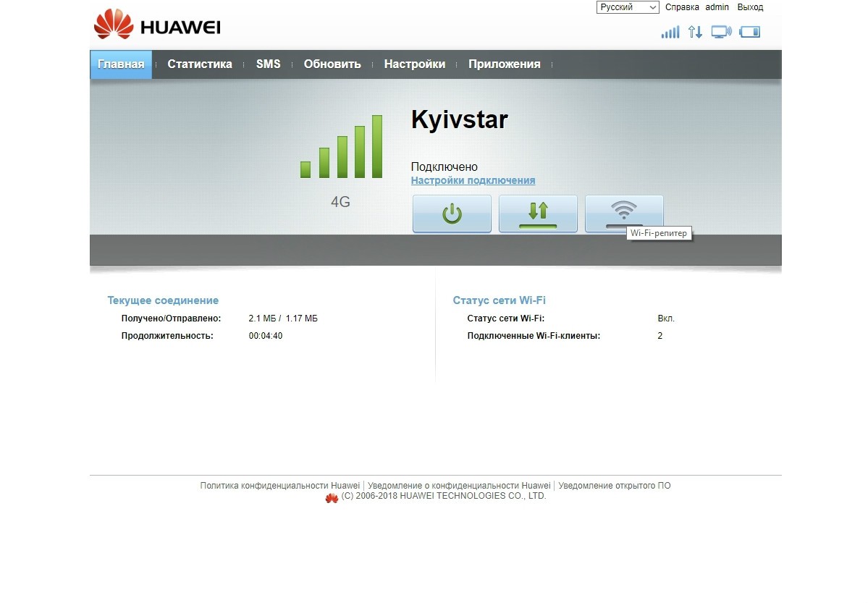868x603 pixels.
Task: Switch to the Статистика tab
Action: pyautogui.click(x=200, y=64)
